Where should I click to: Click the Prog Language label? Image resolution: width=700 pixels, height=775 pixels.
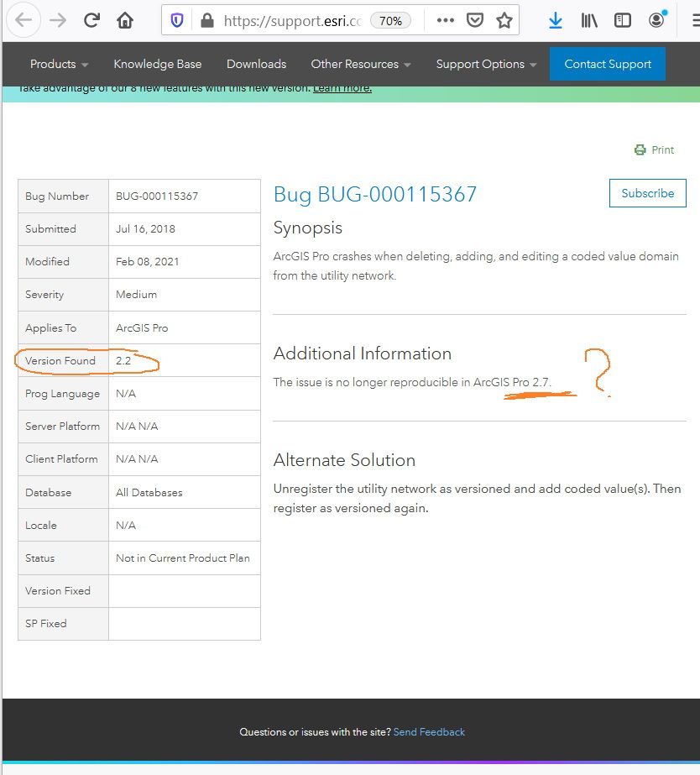click(x=62, y=394)
